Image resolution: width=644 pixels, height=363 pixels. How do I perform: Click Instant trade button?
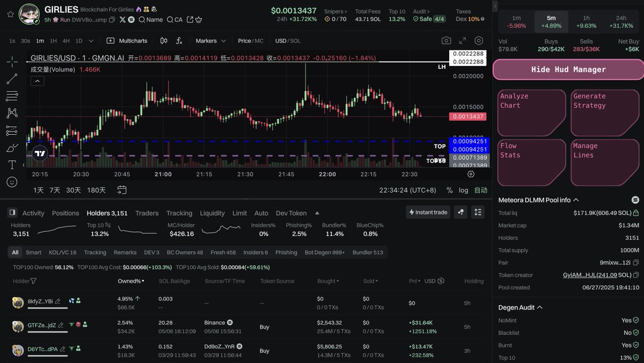428,212
